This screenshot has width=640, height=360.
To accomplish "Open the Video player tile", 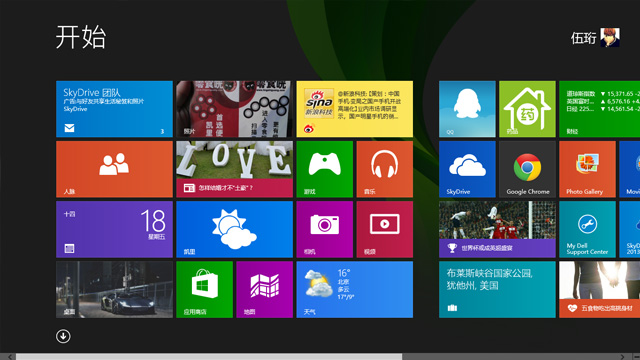I will [x=384, y=229].
